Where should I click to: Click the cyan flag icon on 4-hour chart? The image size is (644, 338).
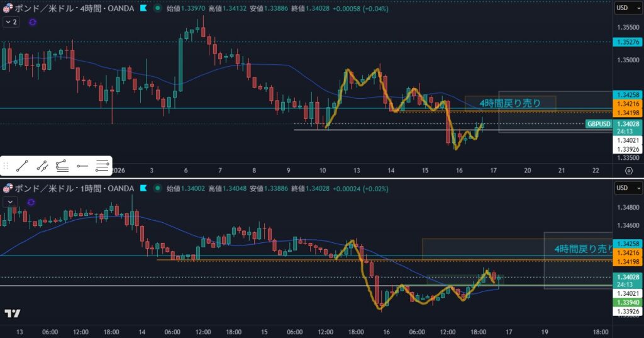pyautogui.click(x=144, y=9)
